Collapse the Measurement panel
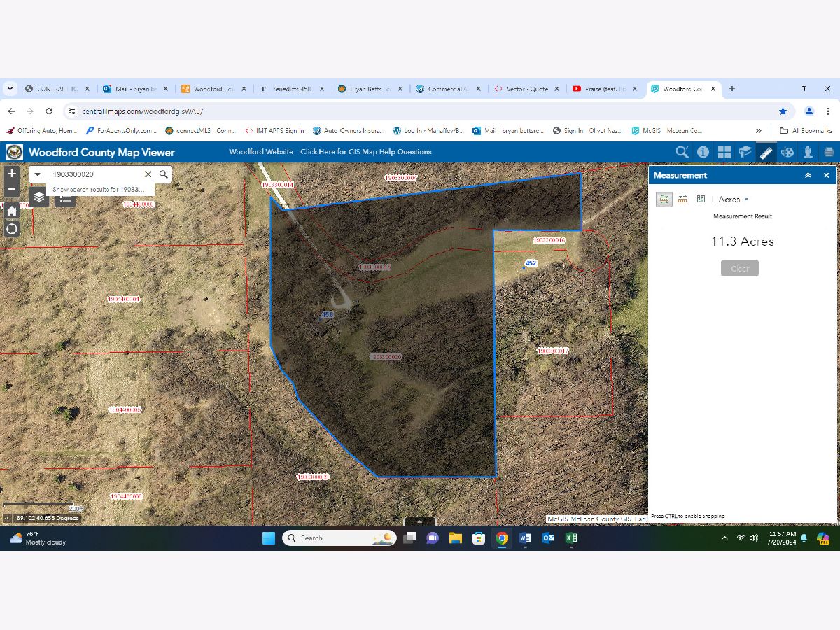 tap(808, 176)
